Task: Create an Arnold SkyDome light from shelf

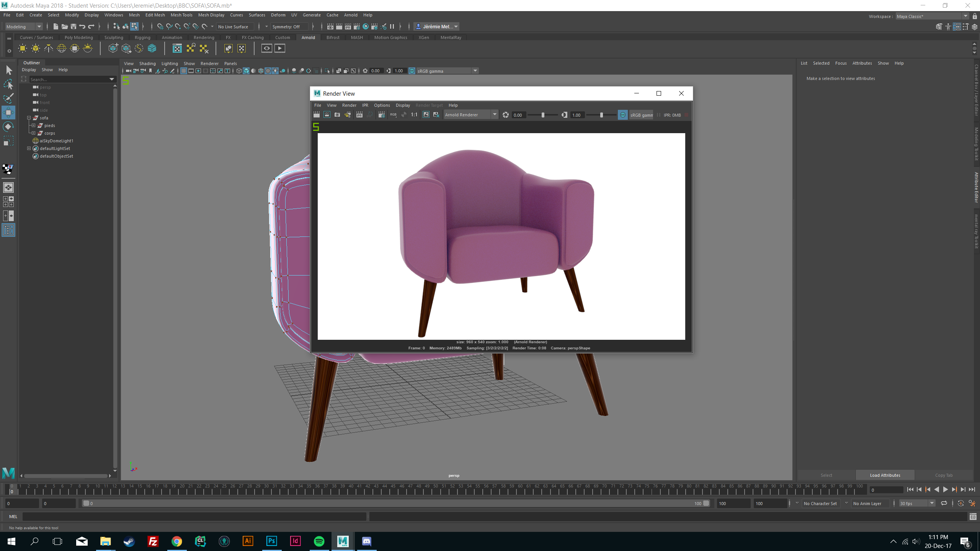Action: pos(62,49)
